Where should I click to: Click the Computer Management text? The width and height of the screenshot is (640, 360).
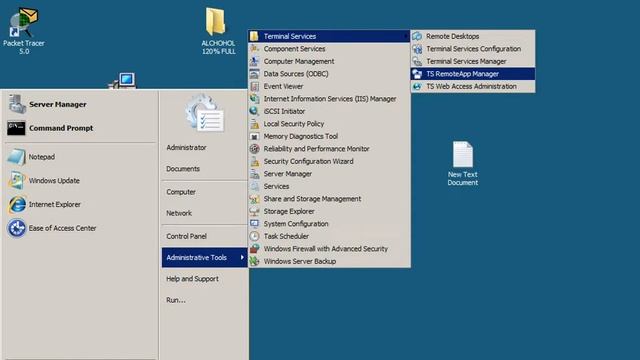299,61
